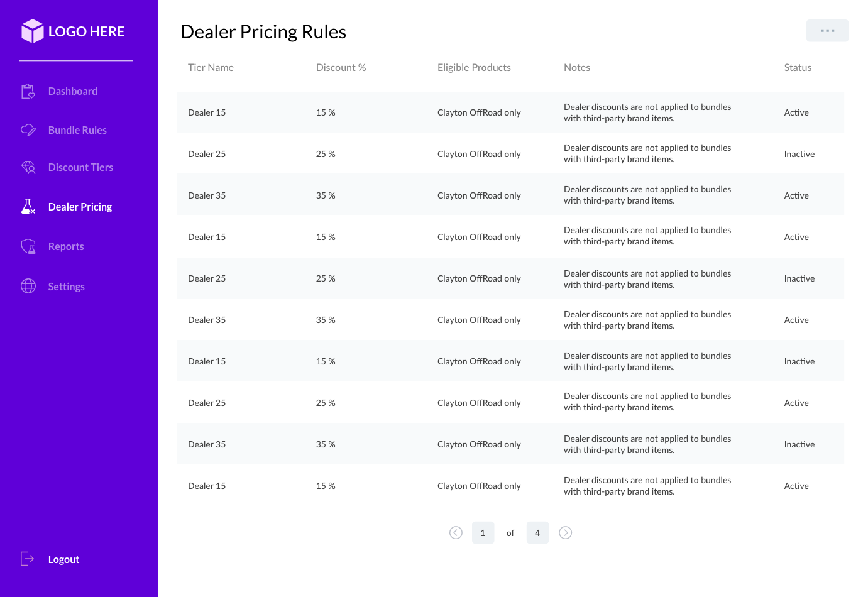Open the three-dot options menu
Screen dimensions: 868x597
[x=827, y=31]
